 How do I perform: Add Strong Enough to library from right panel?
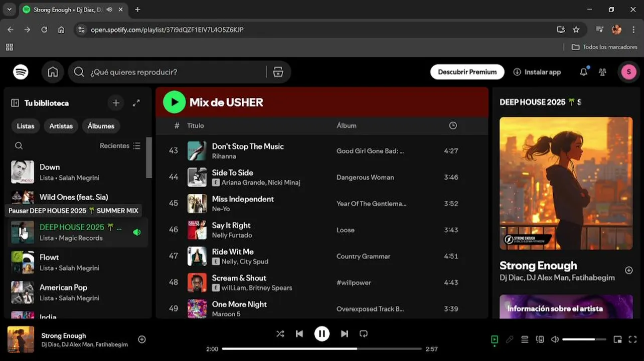point(629,270)
